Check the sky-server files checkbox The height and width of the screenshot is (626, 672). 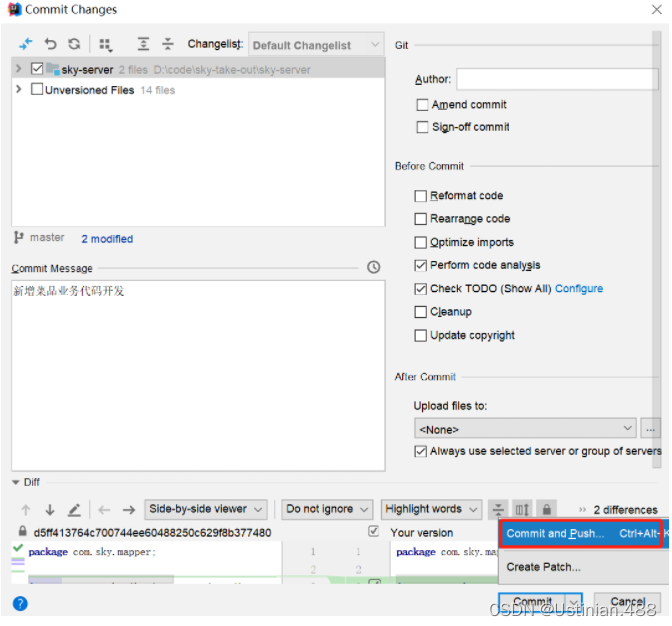coord(37,69)
